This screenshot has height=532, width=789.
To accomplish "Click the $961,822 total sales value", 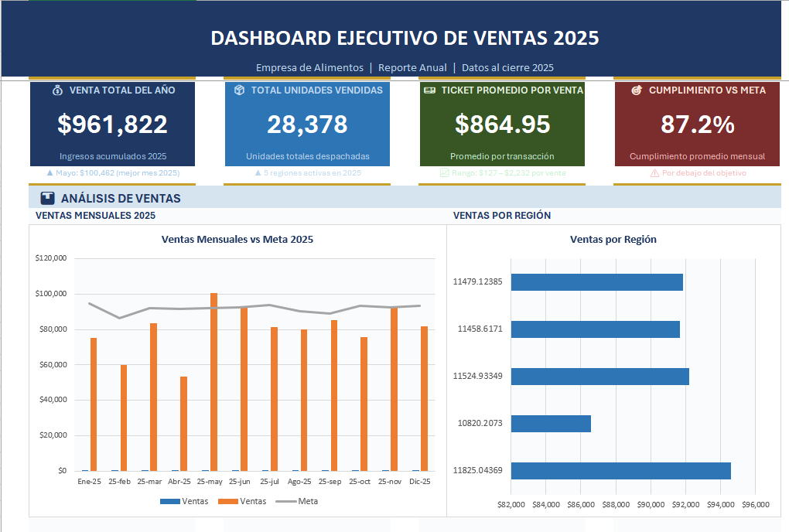I will click(112, 124).
